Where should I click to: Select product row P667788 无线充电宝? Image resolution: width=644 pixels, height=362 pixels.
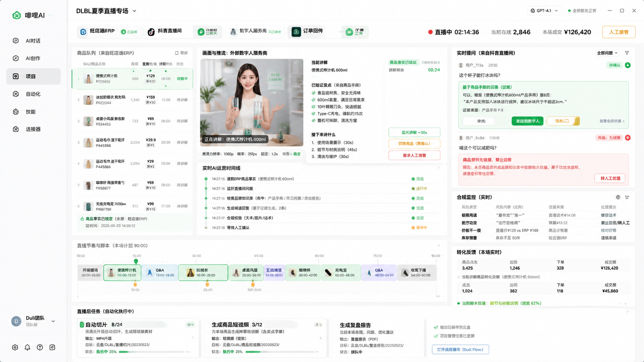pos(132,206)
